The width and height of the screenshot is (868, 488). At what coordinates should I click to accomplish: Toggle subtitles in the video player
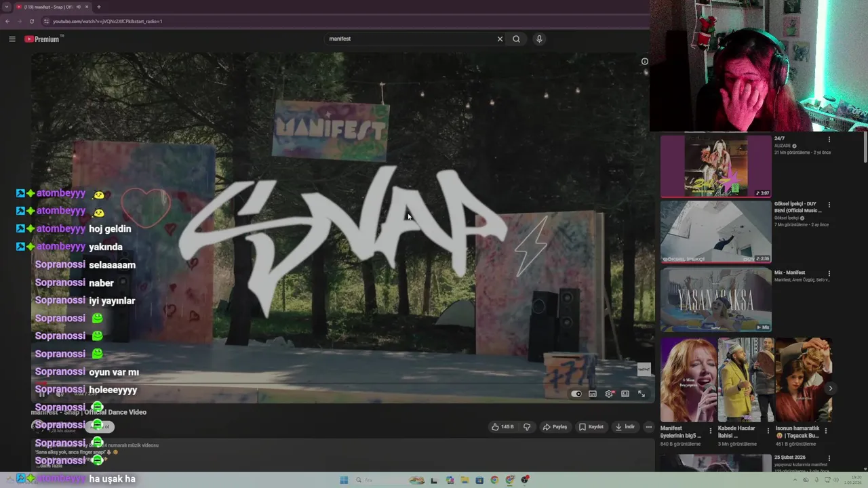click(x=593, y=394)
